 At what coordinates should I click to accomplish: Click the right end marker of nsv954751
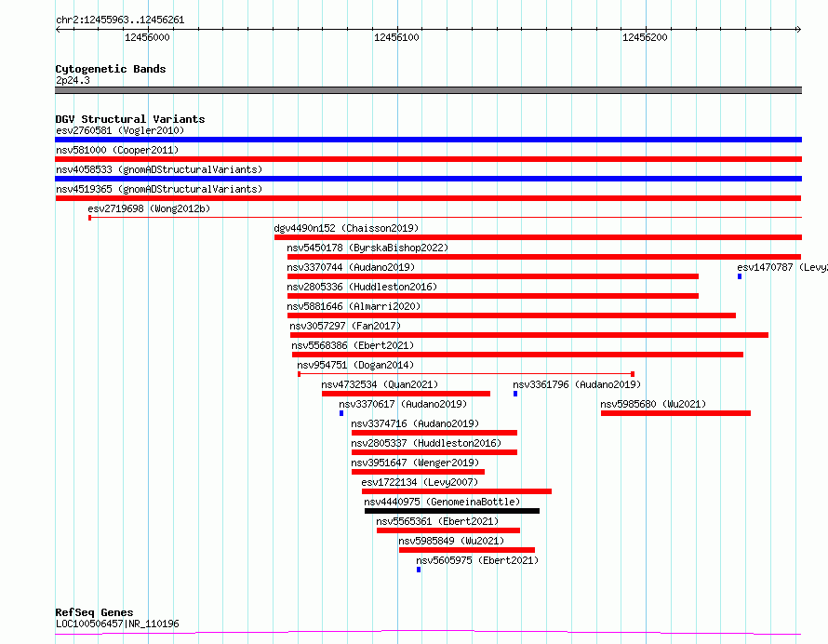[633, 374]
